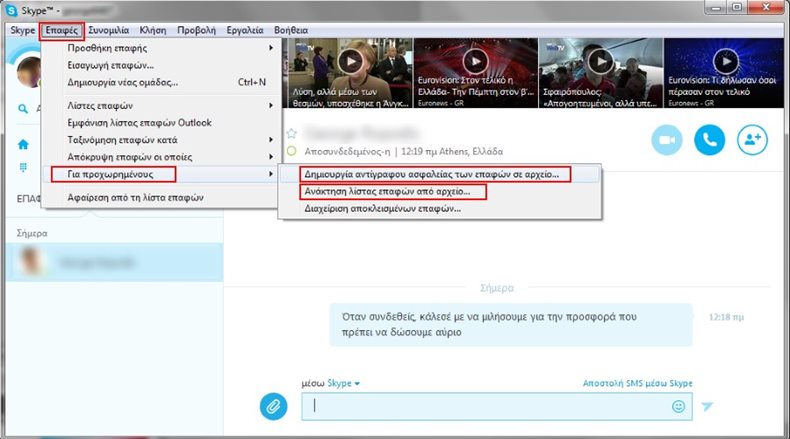Image resolution: width=790 pixels, height=439 pixels.
Task: Open the 'μέσω Skype' dropdown
Action: (331, 384)
